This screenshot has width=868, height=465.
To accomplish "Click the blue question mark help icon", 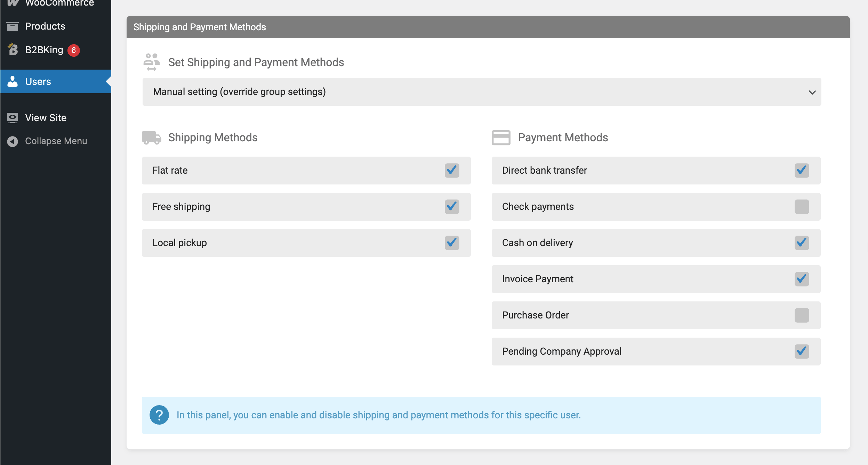I will pyautogui.click(x=159, y=415).
